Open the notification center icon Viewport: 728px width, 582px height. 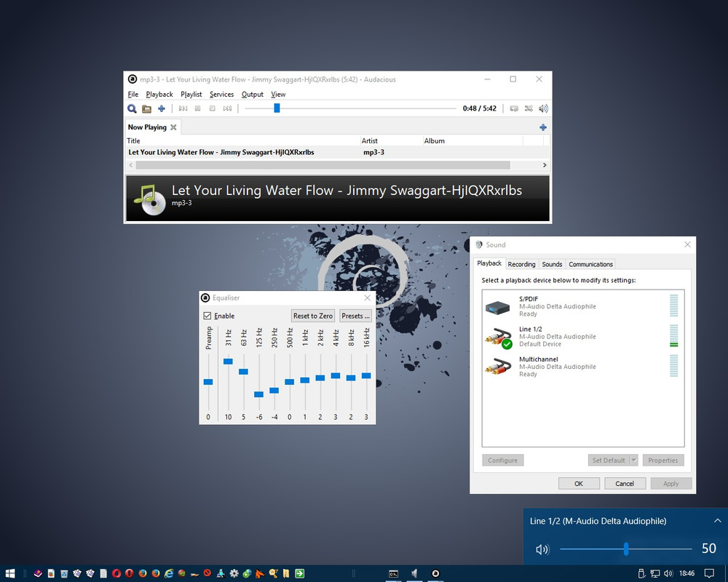click(709, 574)
